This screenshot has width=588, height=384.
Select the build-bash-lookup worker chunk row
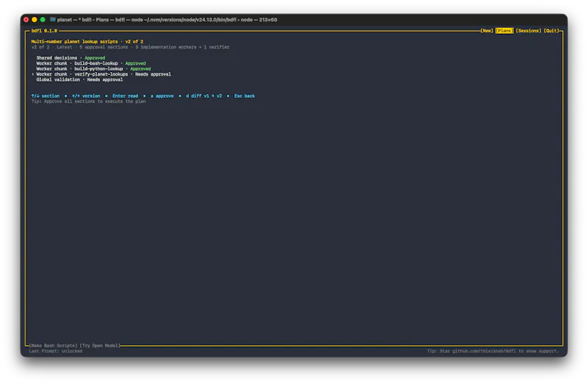[90, 63]
